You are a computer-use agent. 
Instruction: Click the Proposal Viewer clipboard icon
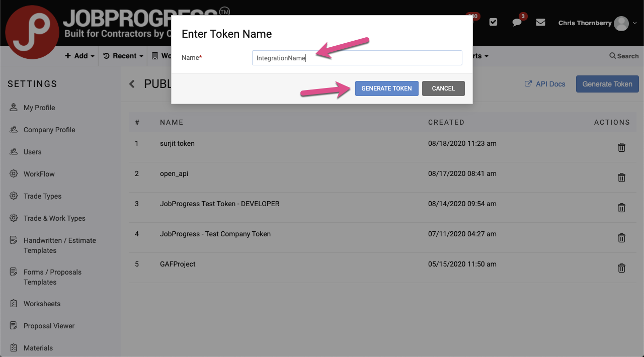14,325
